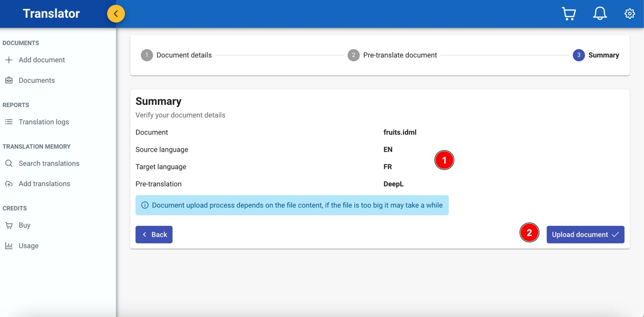Click the Translator logo title

point(51,14)
